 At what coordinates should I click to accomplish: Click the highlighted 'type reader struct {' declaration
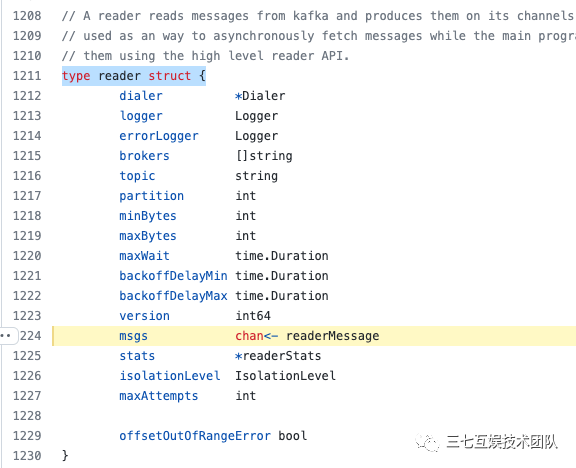(x=134, y=76)
